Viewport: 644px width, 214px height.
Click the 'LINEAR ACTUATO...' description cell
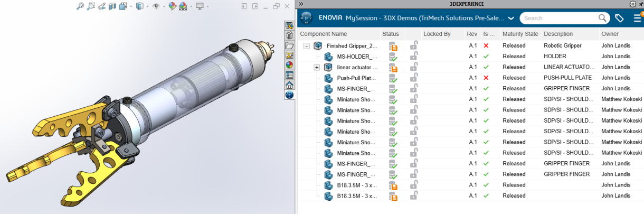(569, 67)
